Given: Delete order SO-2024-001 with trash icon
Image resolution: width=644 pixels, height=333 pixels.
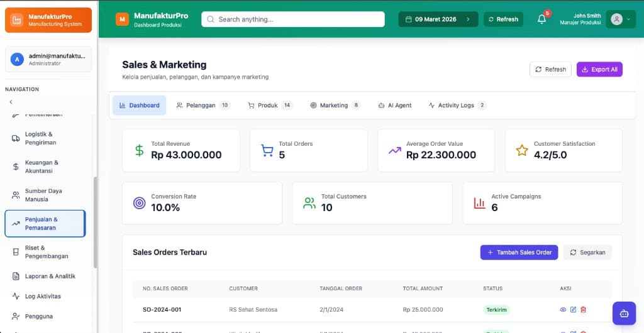Looking at the screenshot, I should click(x=583, y=310).
